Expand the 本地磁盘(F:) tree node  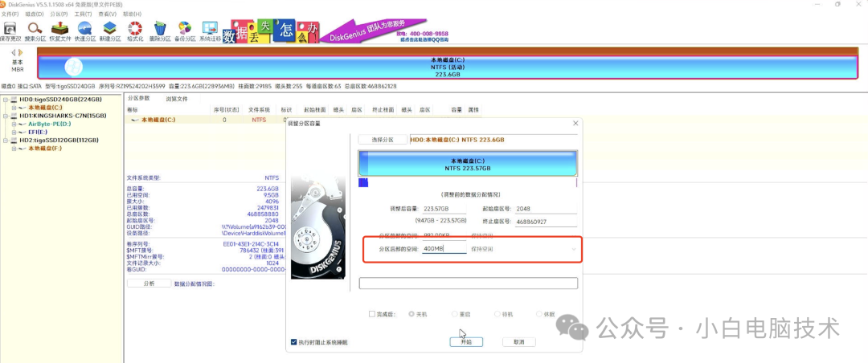(x=14, y=149)
